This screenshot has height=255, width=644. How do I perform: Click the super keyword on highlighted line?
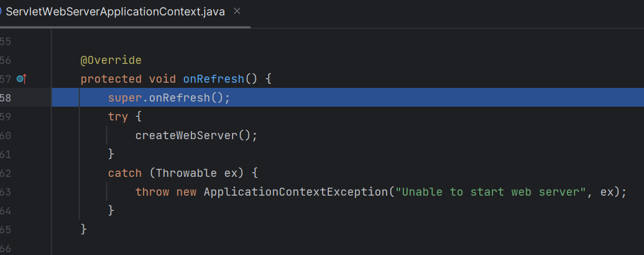pos(125,98)
